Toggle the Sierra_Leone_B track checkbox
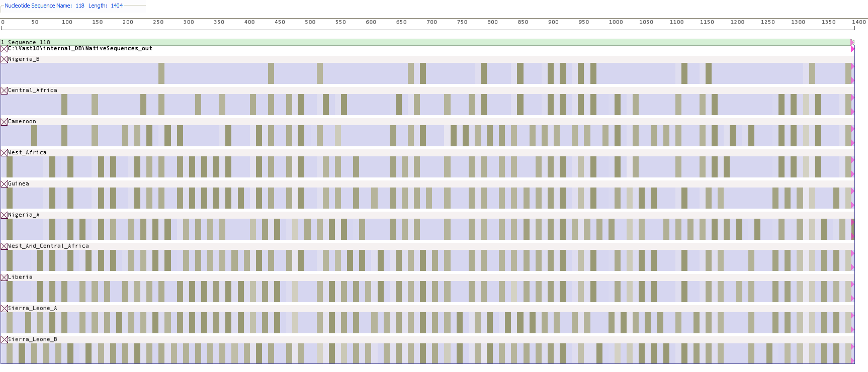The image size is (868, 372). (x=4, y=340)
